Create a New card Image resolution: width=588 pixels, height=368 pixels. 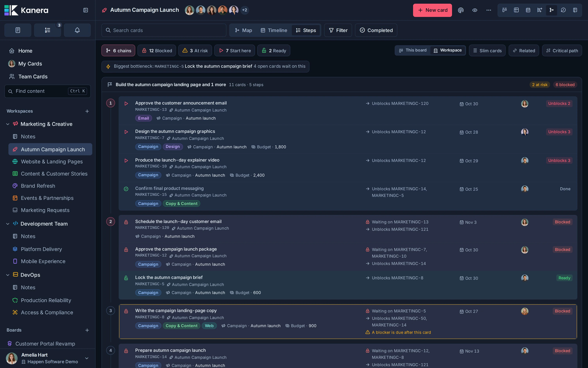(433, 10)
